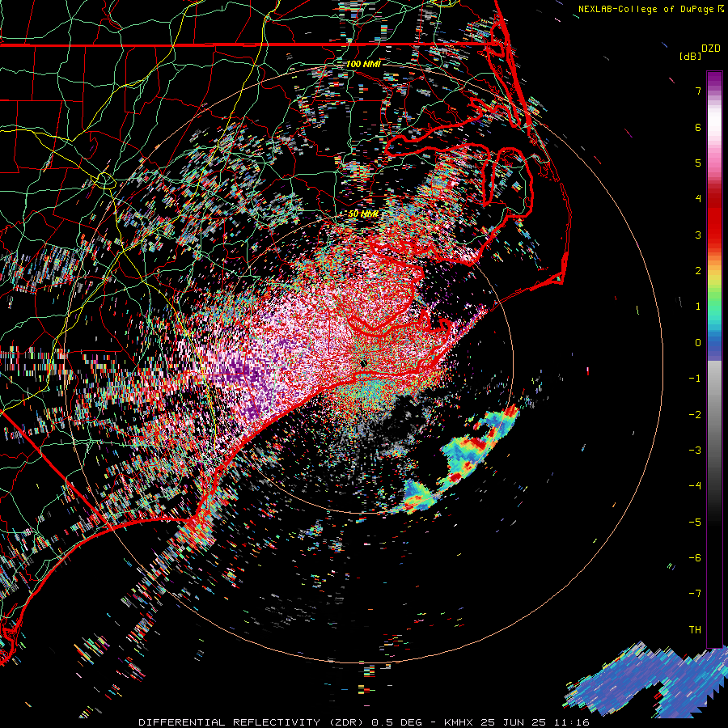Viewport: 728px width, 728px height.
Task: Click the 100 NMI range ring label
Action: click(363, 64)
